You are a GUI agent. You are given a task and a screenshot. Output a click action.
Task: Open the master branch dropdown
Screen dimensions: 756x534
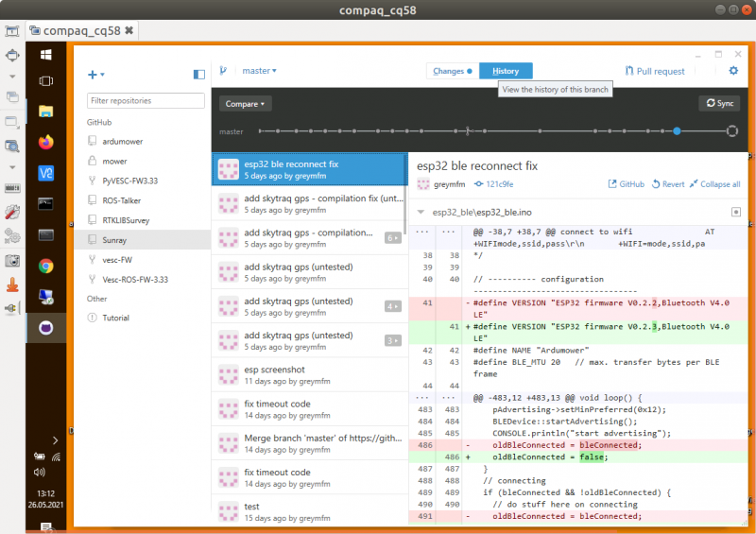pyautogui.click(x=259, y=71)
